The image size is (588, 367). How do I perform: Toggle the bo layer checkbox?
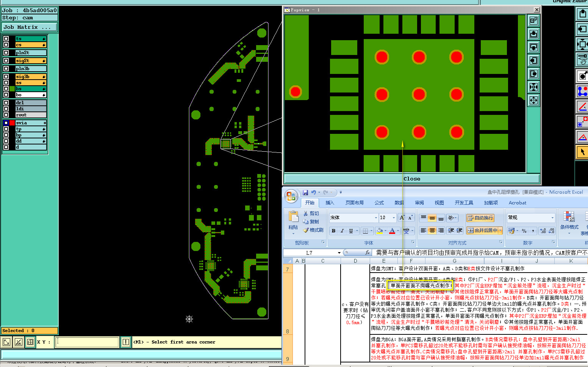(x=6, y=95)
